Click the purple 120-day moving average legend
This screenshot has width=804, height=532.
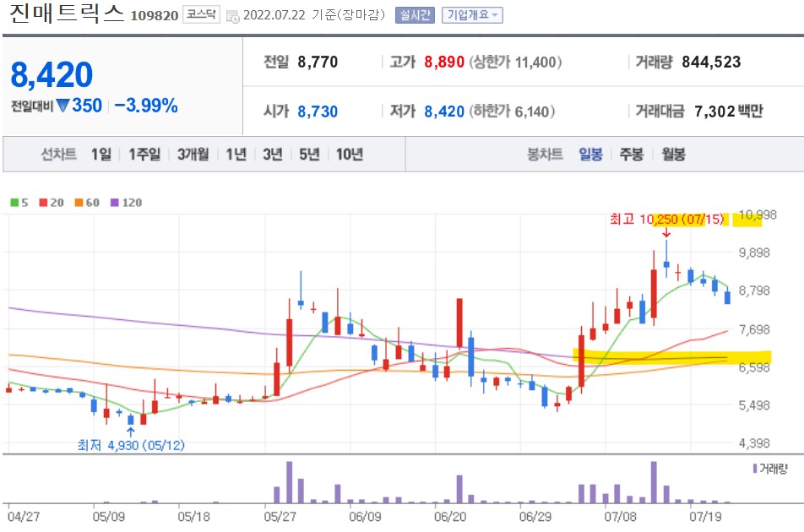(x=126, y=203)
